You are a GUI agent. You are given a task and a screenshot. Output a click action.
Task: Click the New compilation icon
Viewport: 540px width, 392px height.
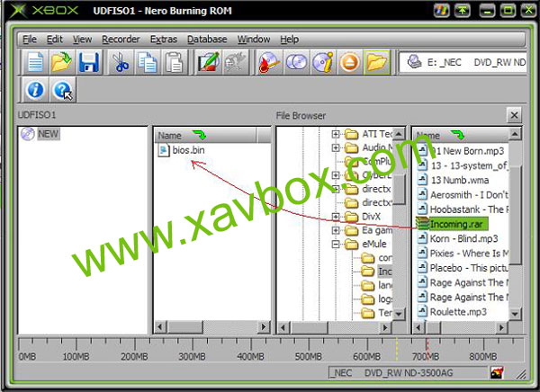[34, 63]
